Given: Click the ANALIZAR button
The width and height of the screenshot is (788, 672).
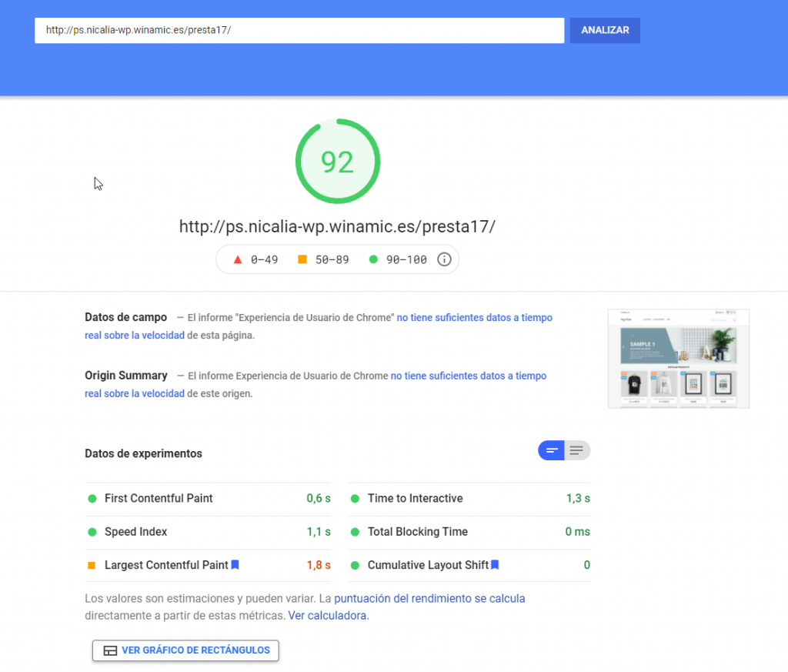Looking at the screenshot, I should 605,31.
